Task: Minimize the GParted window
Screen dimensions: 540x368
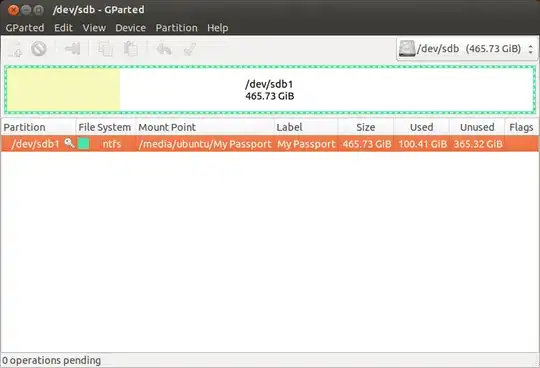Action: (26, 10)
